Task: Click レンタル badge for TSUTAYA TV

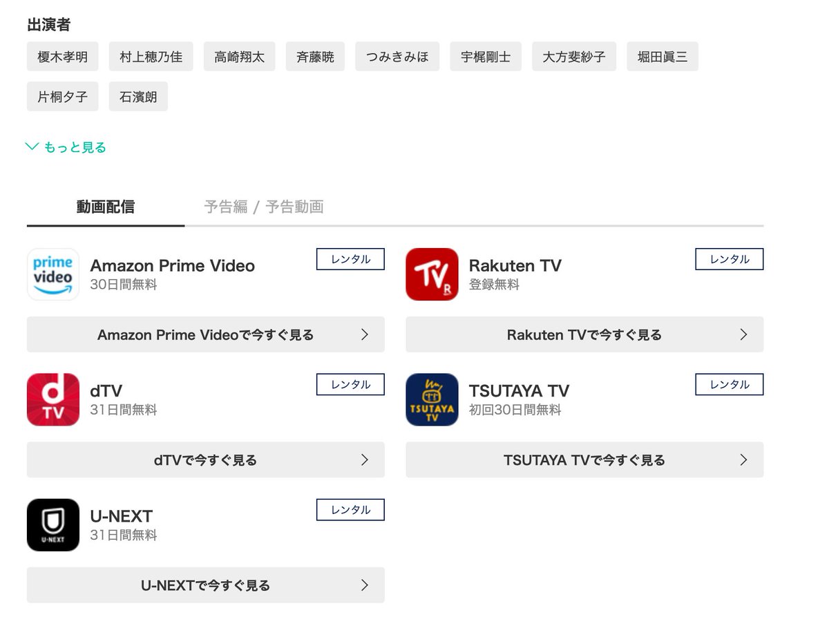Action: tap(730, 384)
